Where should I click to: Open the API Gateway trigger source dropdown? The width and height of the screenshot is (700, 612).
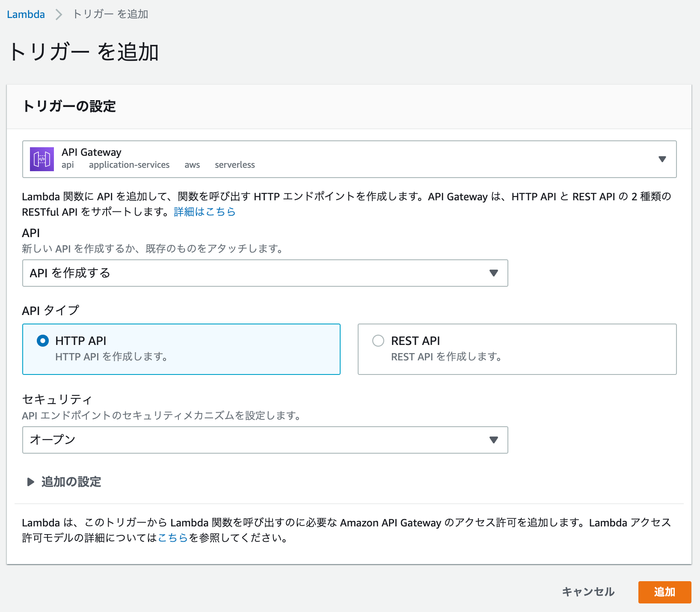point(349,159)
